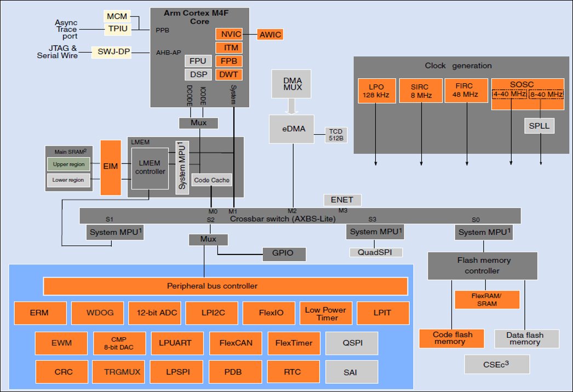Click the FPU block inside the core
Screen dimensions: 573x392
198,61
